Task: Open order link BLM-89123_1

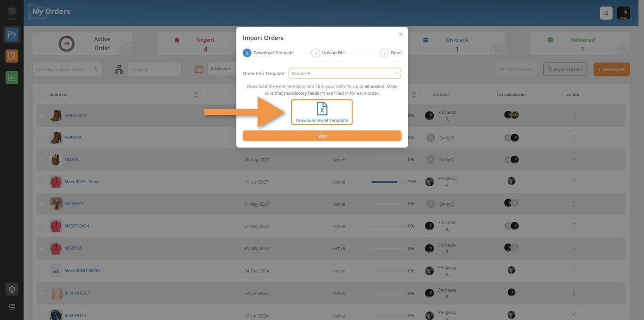Action: click(77, 293)
